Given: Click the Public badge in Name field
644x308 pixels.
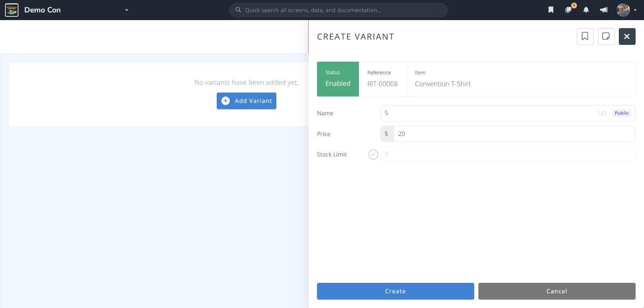Looking at the screenshot, I should coord(621,113).
